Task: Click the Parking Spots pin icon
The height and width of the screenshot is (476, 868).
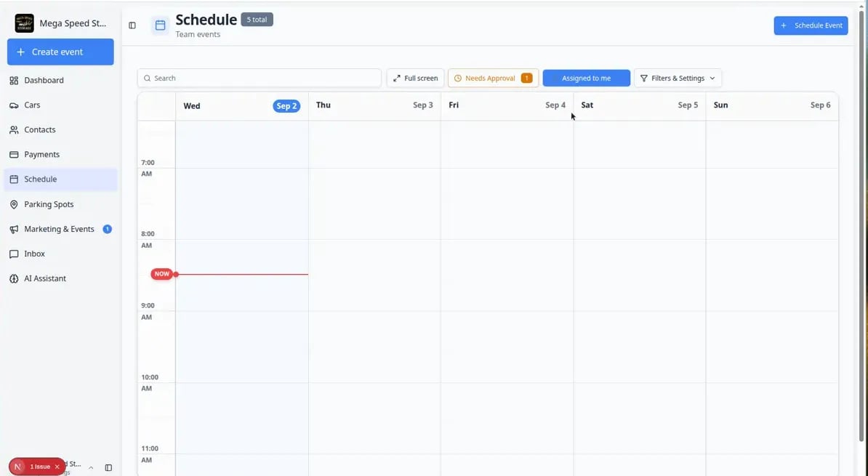Action: click(x=14, y=204)
